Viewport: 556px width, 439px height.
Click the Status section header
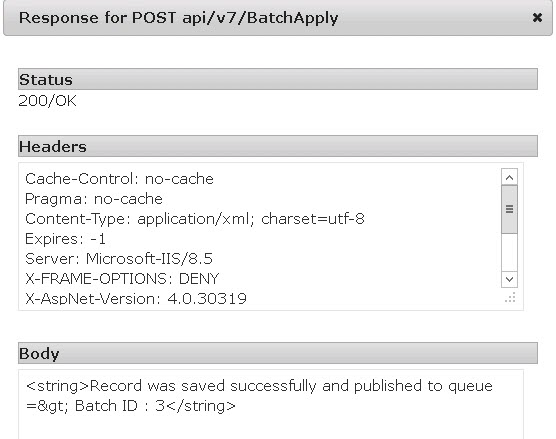278,79
